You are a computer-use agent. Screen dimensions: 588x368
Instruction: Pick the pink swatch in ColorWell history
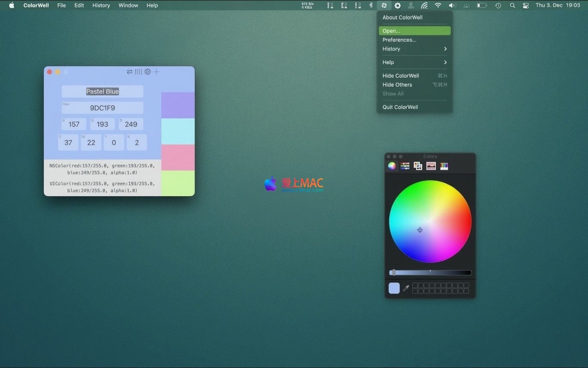pyautogui.click(x=178, y=157)
